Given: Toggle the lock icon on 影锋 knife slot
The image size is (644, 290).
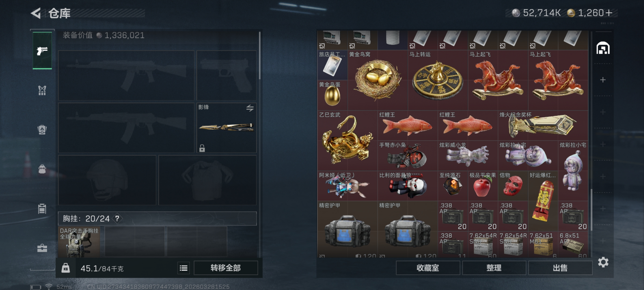Looking at the screenshot, I should (202, 148).
